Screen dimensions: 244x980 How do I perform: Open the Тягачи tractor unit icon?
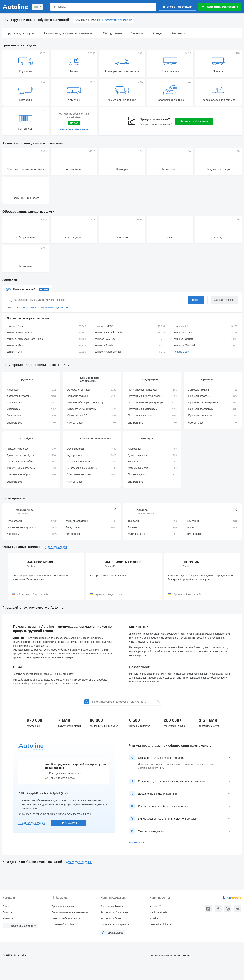(x=74, y=61)
